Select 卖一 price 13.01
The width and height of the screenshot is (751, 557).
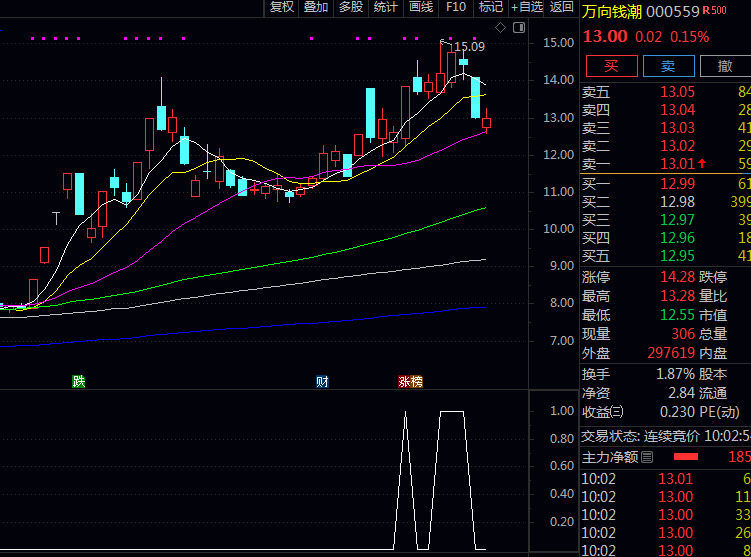(677, 164)
